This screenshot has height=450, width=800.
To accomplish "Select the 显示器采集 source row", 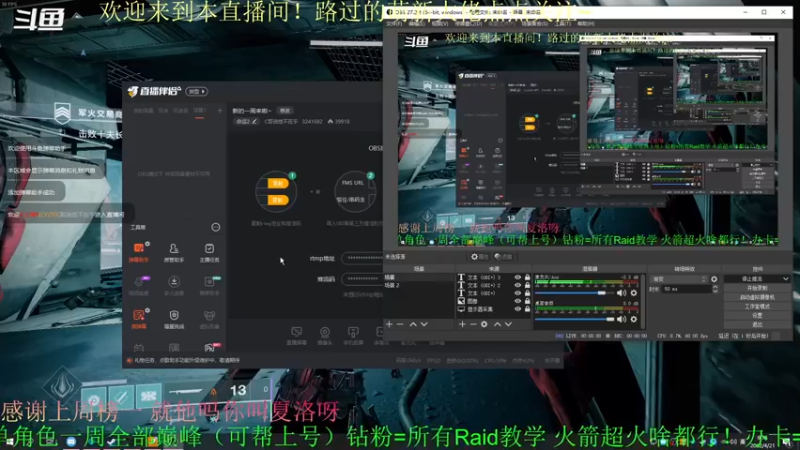I will click(494, 309).
